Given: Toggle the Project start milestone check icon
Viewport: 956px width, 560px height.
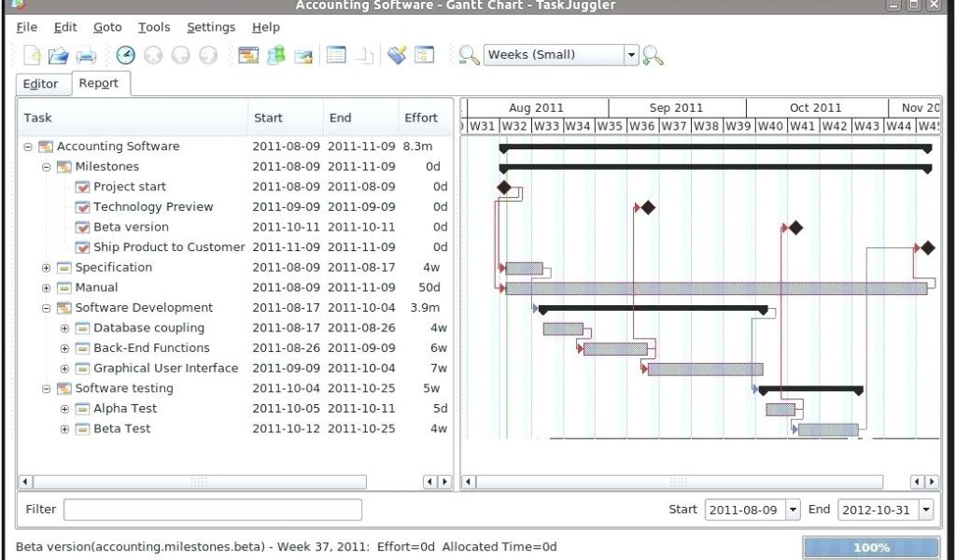Looking at the screenshot, I should [x=82, y=187].
